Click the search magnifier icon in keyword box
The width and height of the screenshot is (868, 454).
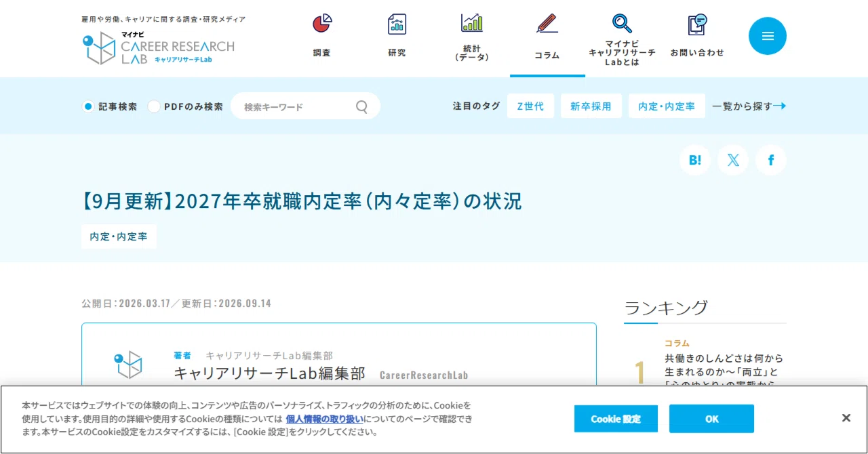click(362, 106)
